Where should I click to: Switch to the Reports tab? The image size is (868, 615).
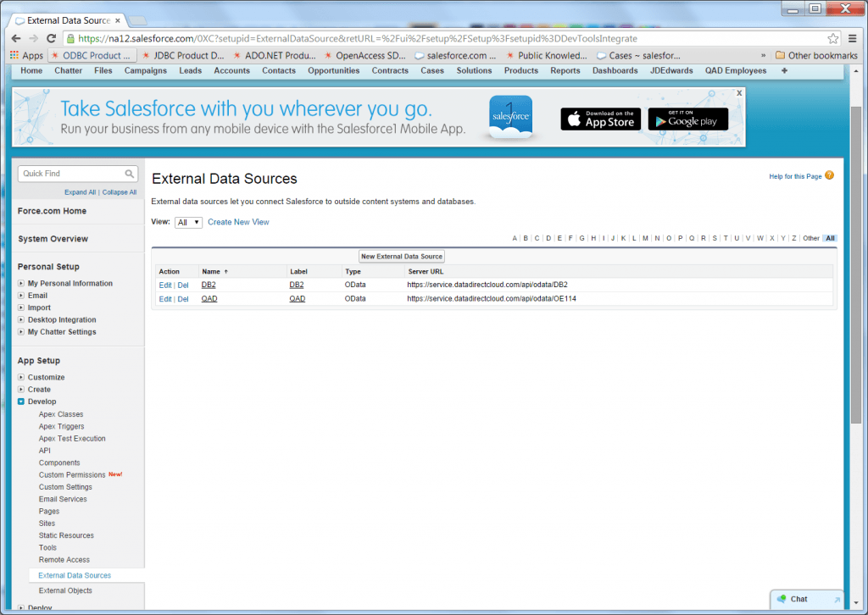tap(565, 70)
